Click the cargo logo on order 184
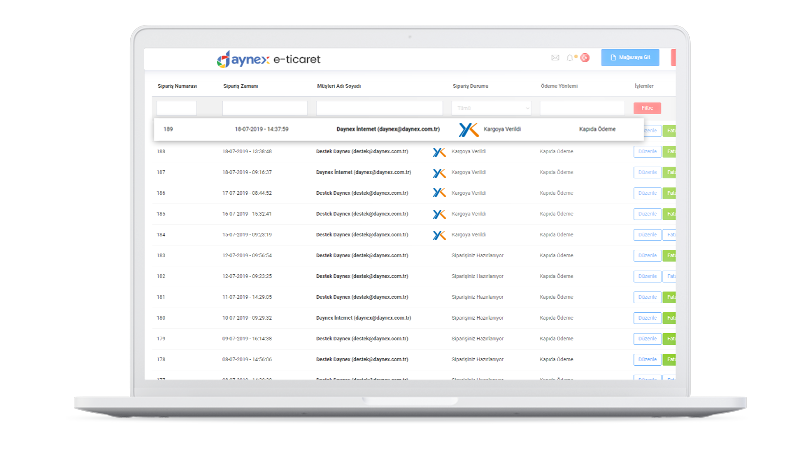 click(439, 235)
